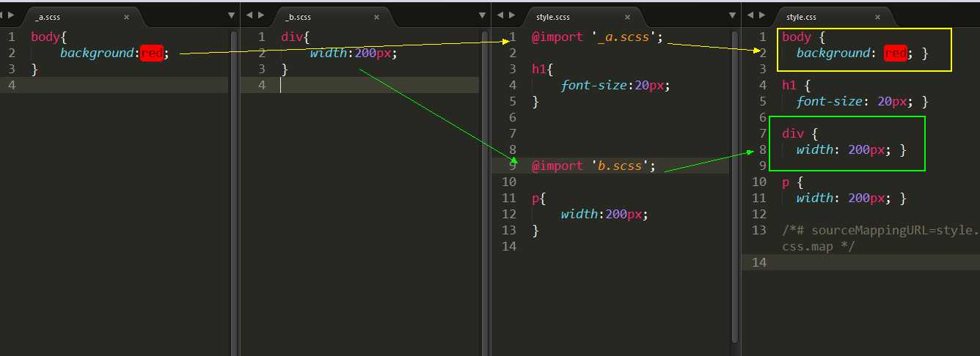Click previous-tab arrow in _b.scss pane
Screen dimensions: 980x356
[249, 15]
